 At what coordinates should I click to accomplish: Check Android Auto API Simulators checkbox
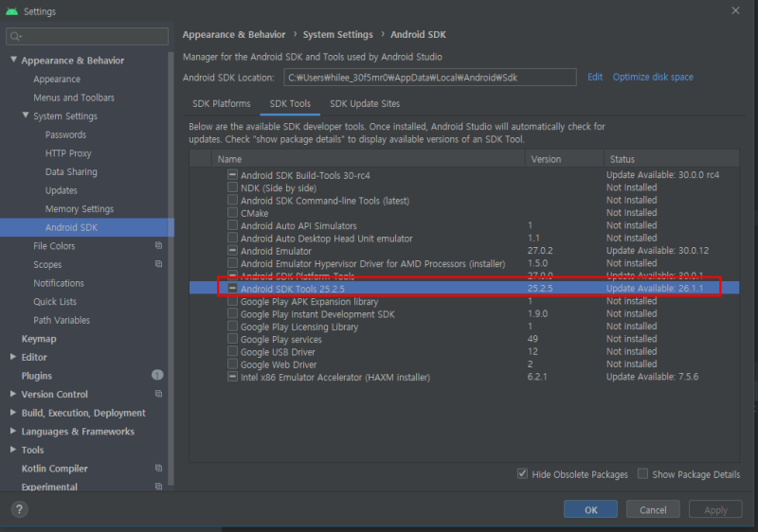click(x=232, y=225)
